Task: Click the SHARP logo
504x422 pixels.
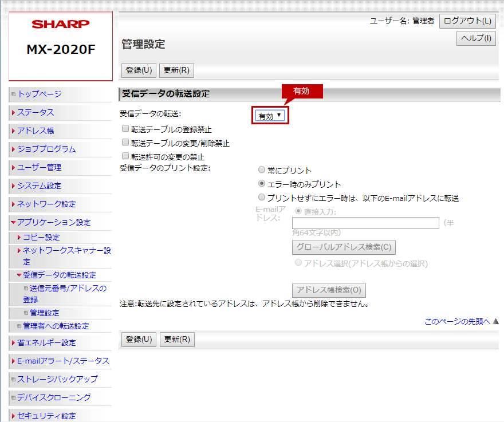Action: tap(61, 24)
